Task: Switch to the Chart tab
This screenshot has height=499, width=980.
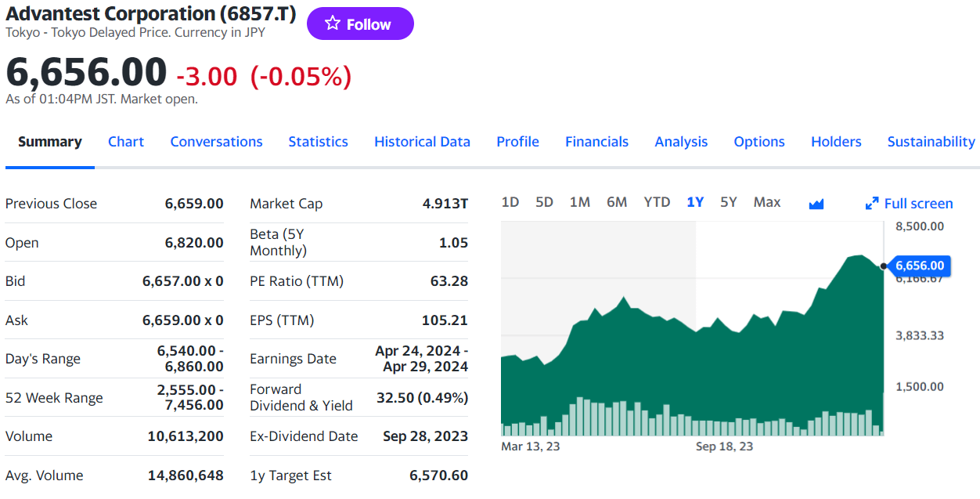Action: [126, 142]
